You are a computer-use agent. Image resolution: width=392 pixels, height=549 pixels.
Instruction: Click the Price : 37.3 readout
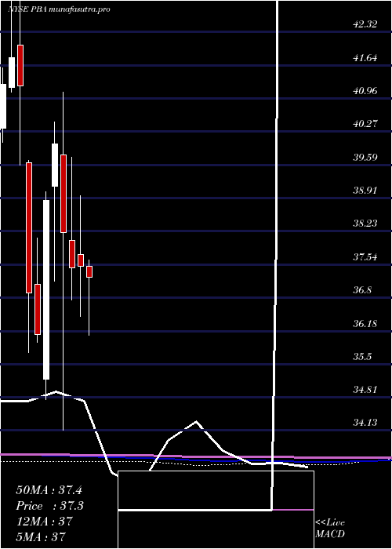(x=49, y=506)
